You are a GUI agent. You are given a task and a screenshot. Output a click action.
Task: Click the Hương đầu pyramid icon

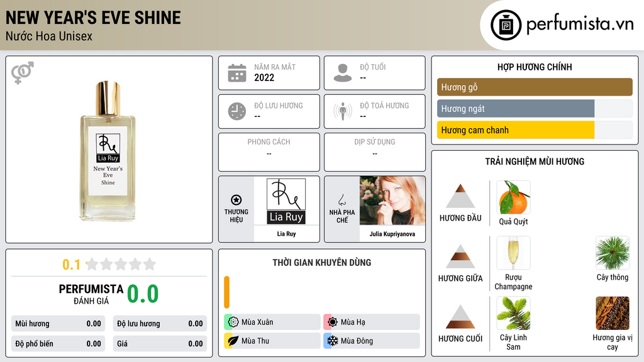[460, 196]
